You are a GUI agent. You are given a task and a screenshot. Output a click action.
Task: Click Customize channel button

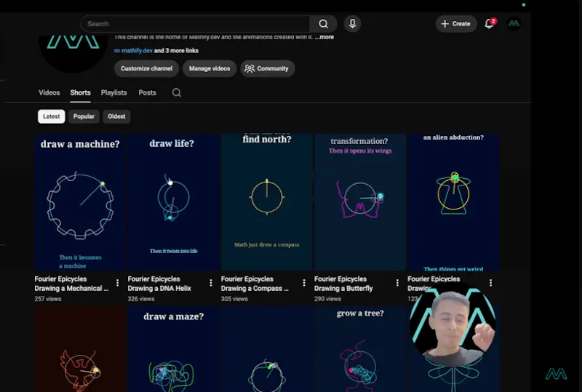[146, 68]
